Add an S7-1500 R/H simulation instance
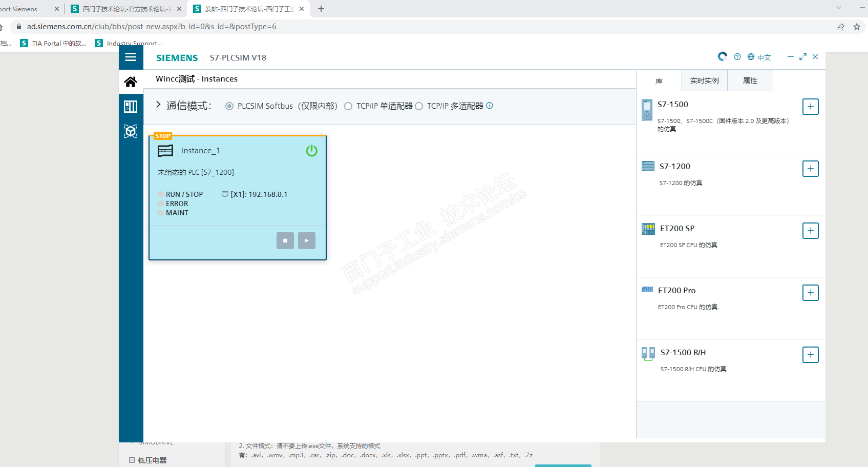The image size is (868, 467). [x=810, y=355]
